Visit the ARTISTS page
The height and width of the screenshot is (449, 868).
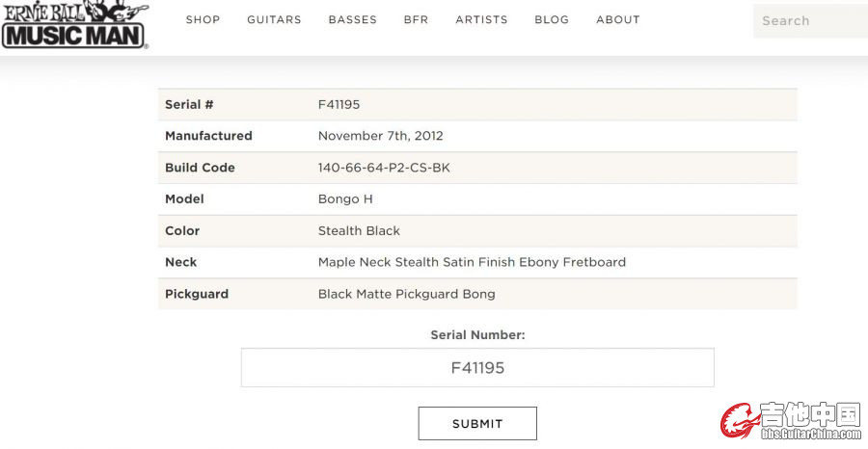click(481, 19)
